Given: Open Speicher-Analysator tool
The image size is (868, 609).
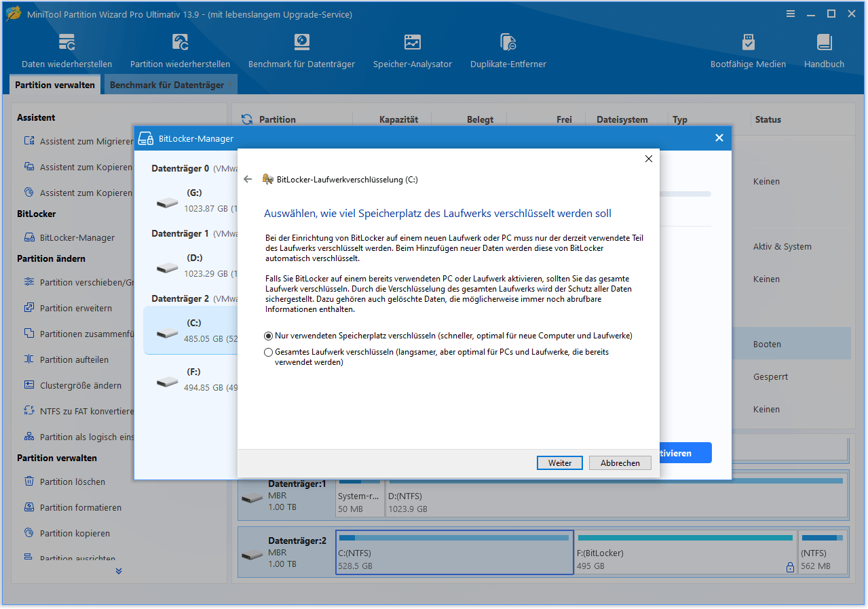Looking at the screenshot, I should [x=412, y=52].
